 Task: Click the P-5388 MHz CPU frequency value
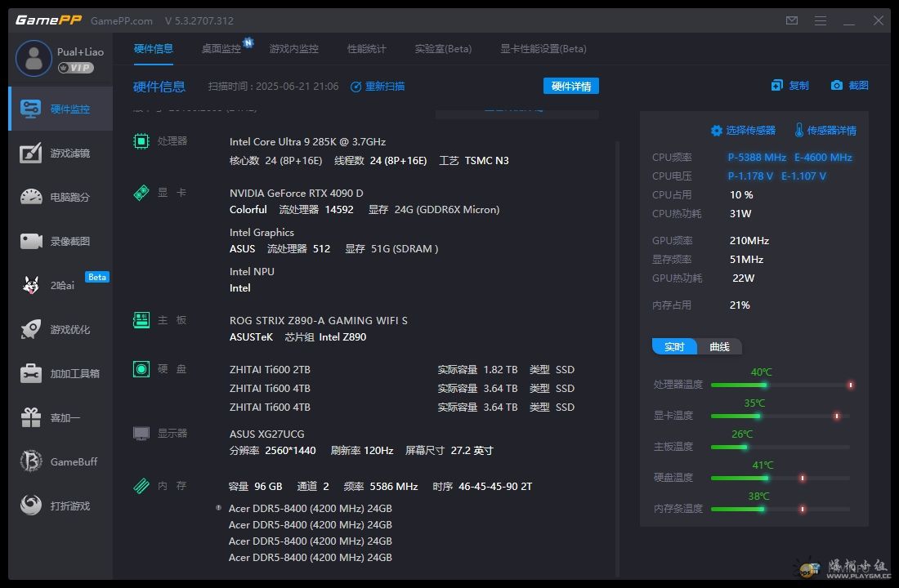(757, 157)
